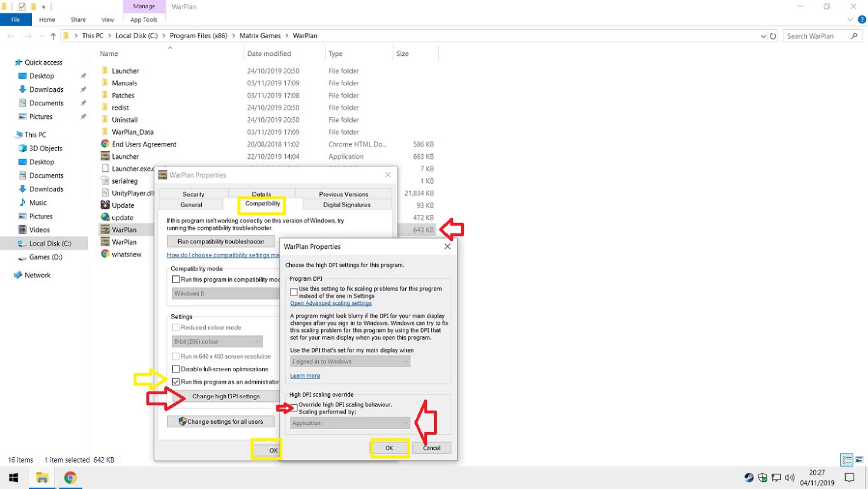Open the recent locations dropdown arrow
The height and width of the screenshot is (489, 868).
click(x=41, y=36)
